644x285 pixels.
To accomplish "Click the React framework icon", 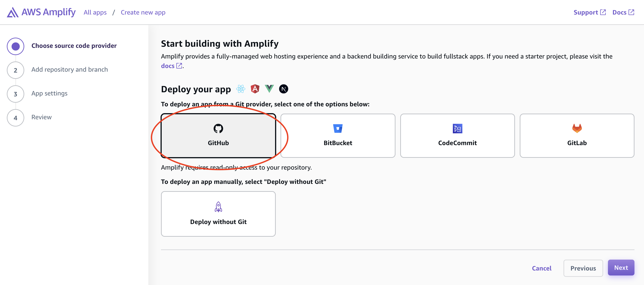I will [241, 89].
